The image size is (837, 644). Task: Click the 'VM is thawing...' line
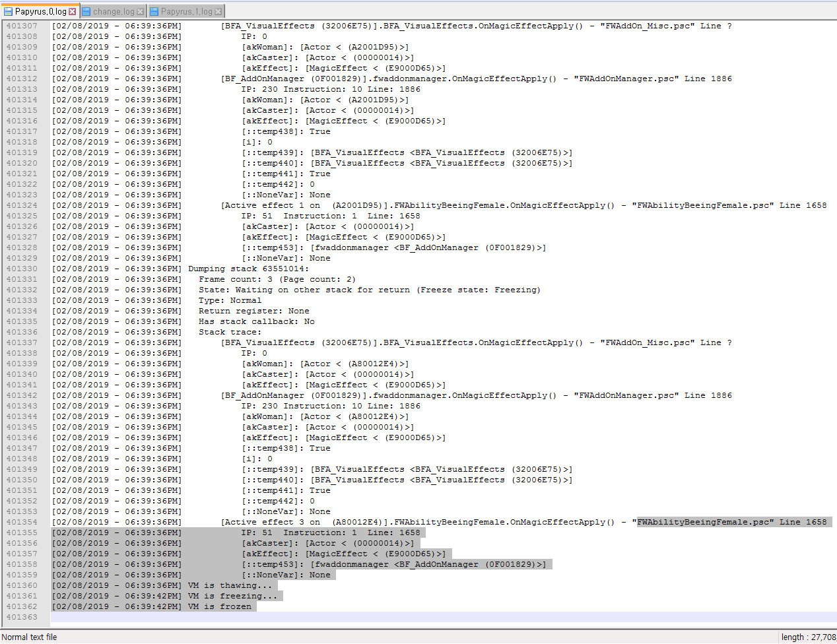230,585
